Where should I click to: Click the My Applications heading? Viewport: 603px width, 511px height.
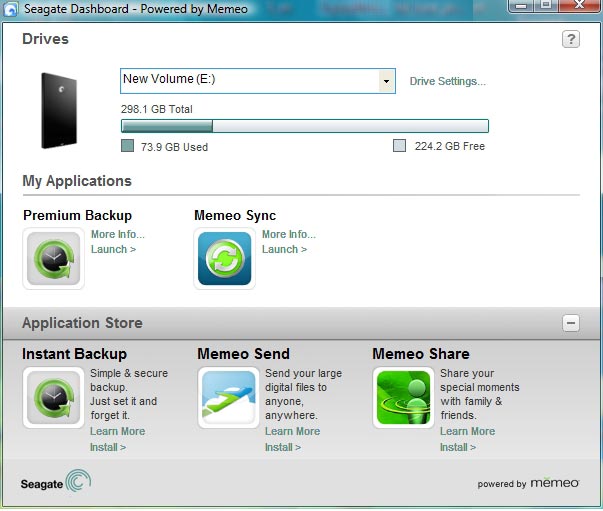click(77, 181)
